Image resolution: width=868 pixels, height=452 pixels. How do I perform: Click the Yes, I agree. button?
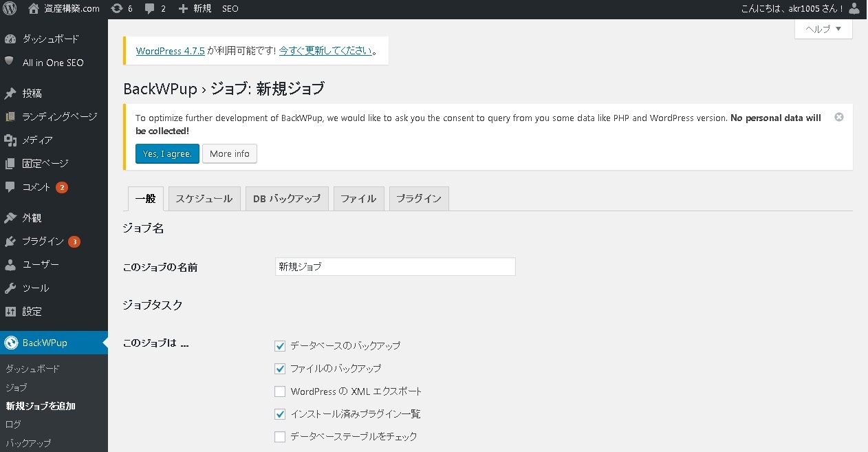(167, 153)
